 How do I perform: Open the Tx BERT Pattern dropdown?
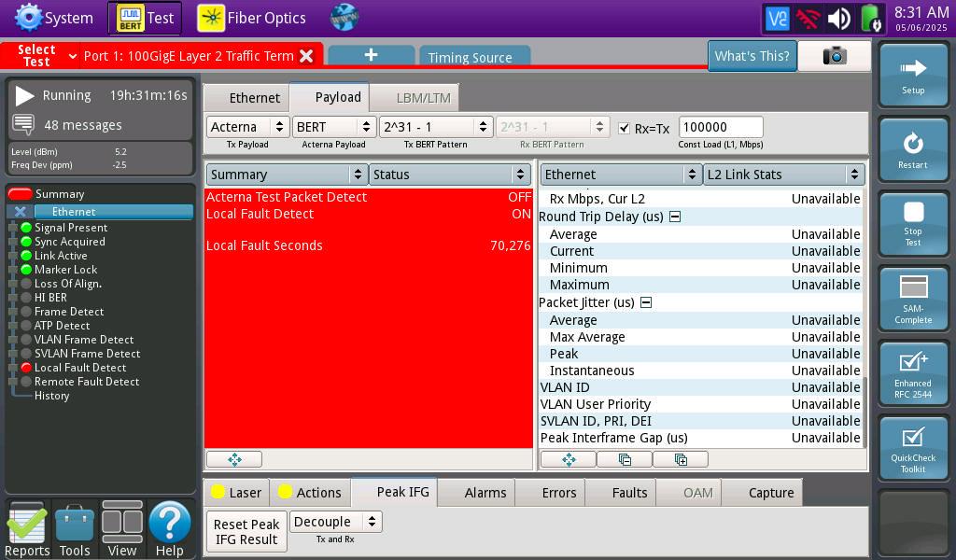pyautogui.click(x=435, y=127)
